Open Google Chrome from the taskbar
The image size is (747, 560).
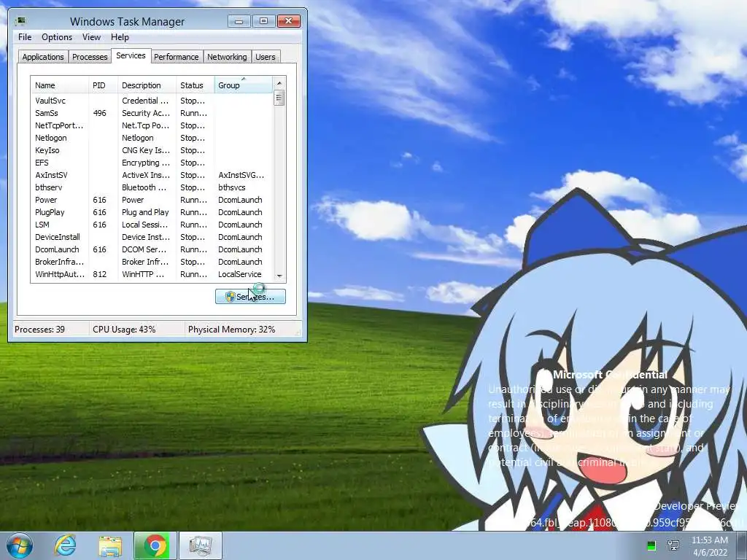pos(155,545)
